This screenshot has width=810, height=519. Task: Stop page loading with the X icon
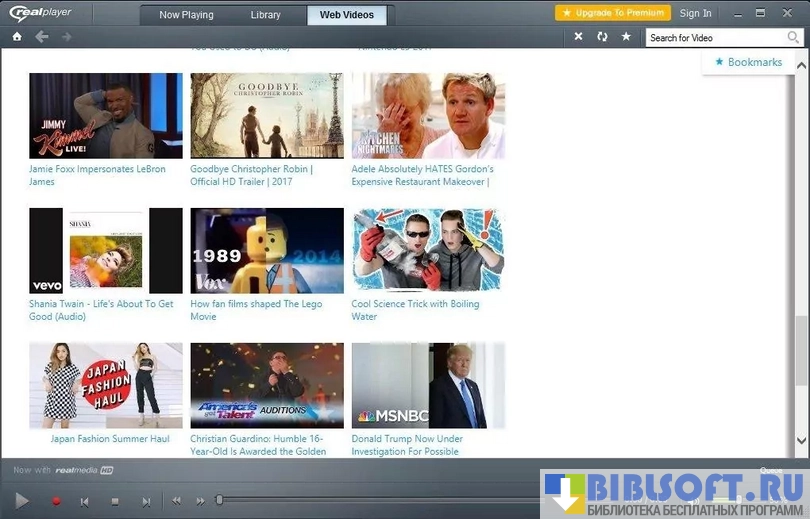pyautogui.click(x=578, y=37)
